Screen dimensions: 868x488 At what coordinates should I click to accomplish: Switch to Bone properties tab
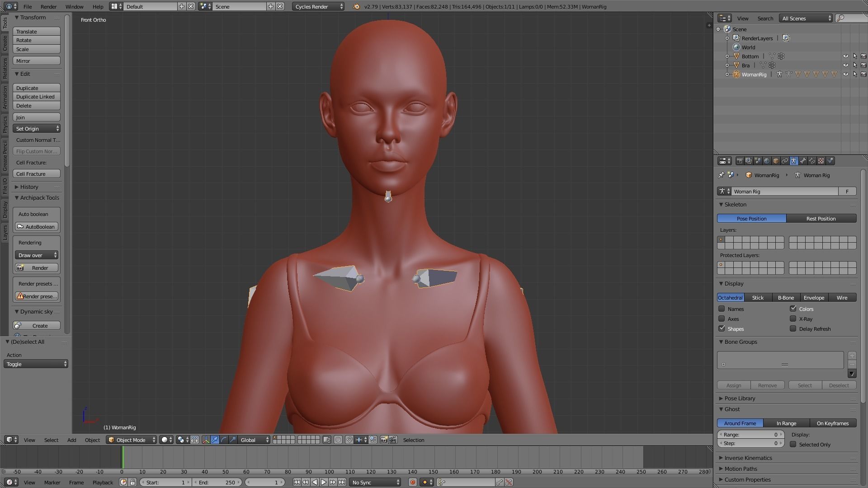tap(803, 161)
